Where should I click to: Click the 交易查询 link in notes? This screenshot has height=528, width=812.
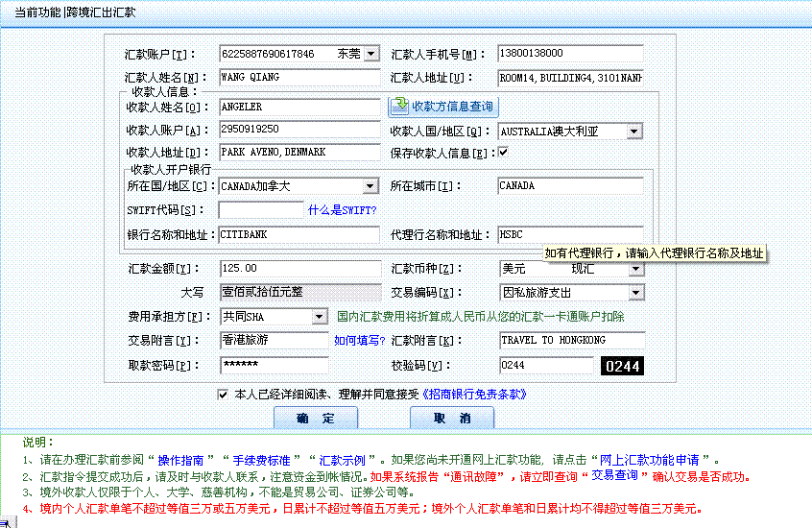tap(616, 476)
